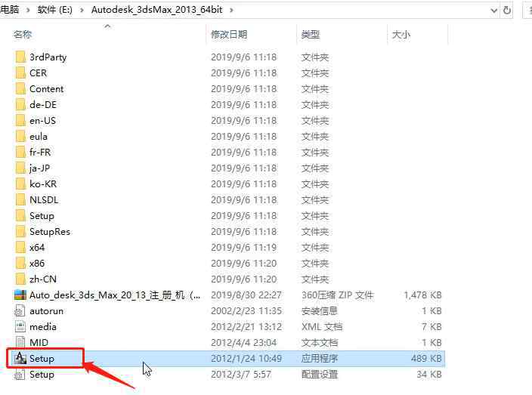
Task: Click the zh-CN folder name
Action: point(43,279)
